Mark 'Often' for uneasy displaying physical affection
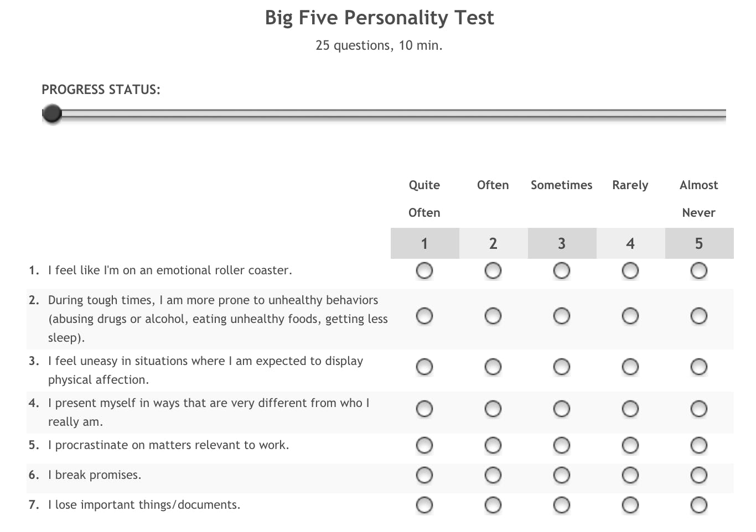The width and height of the screenshot is (756, 532). 493,367
